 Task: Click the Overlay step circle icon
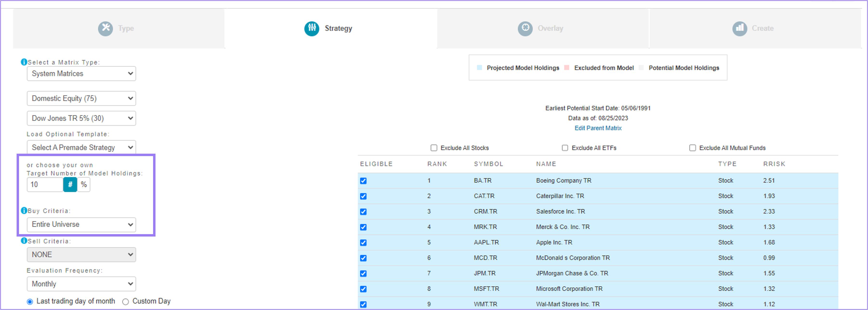(x=525, y=28)
